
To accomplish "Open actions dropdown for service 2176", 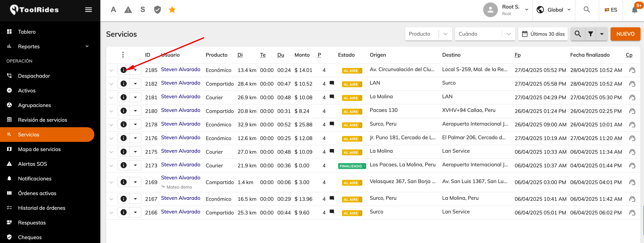I will (135, 138).
